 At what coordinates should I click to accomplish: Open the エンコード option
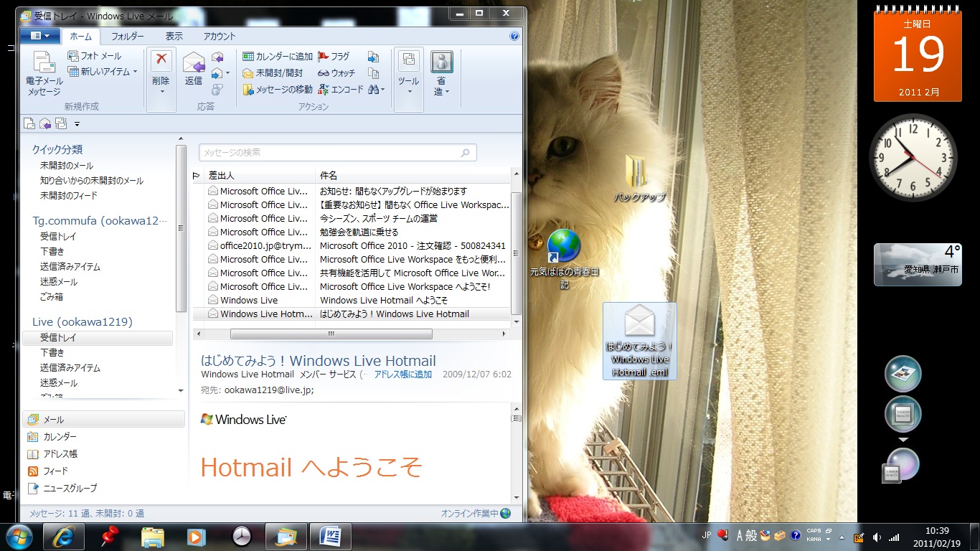pos(341,90)
